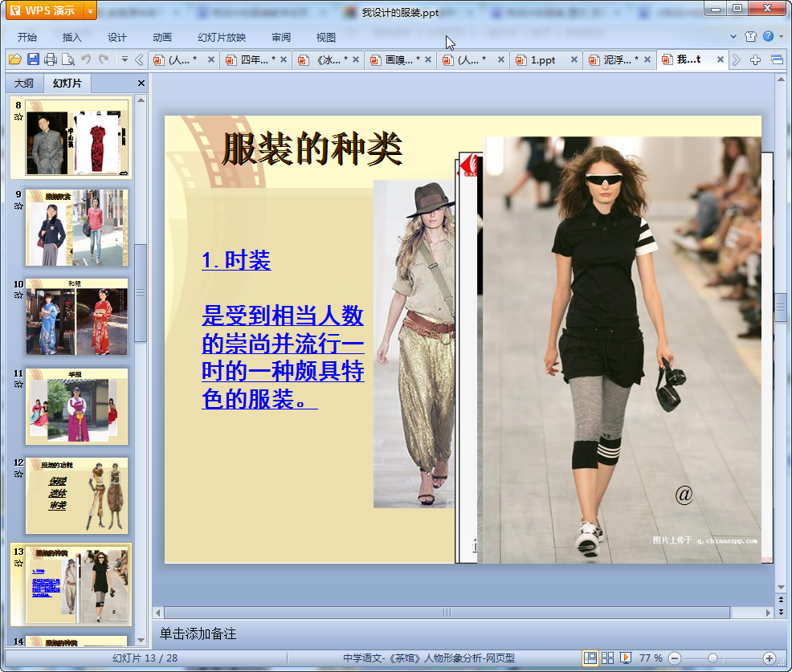Viewport: 792px width, 672px height.
Task: Switch to Slide Sorter view icon
Action: click(x=607, y=658)
